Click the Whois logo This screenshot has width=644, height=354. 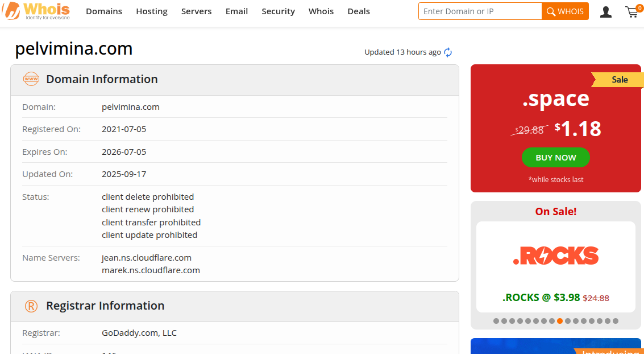[36, 11]
